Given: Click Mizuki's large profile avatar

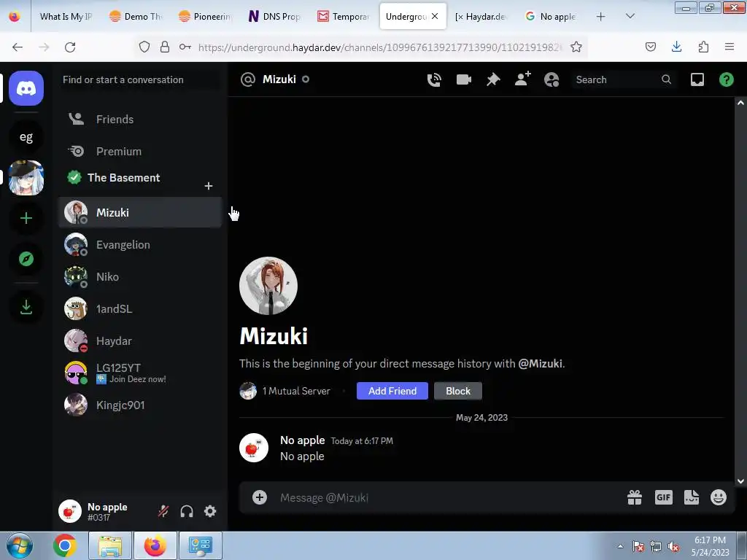Looking at the screenshot, I should click(x=268, y=286).
